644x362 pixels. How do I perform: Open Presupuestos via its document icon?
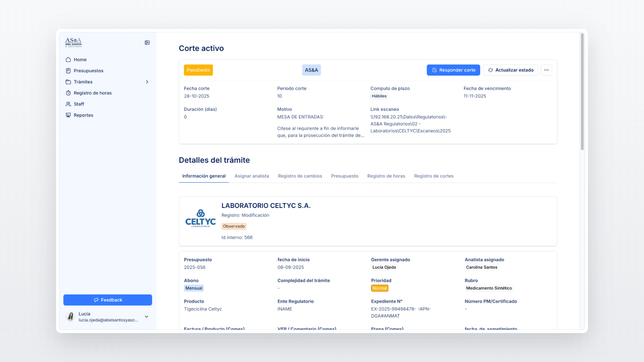click(x=68, y=70)
